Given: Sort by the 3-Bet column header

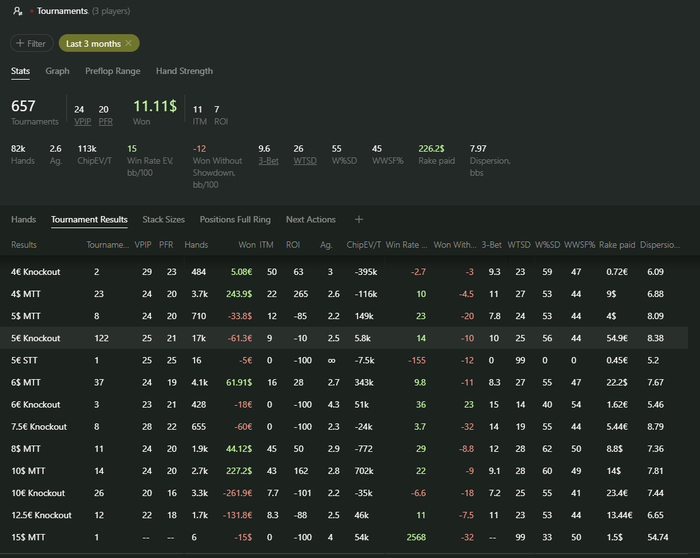Looking at the screenshot, I should pyautogui.click(x=492, y=245).
